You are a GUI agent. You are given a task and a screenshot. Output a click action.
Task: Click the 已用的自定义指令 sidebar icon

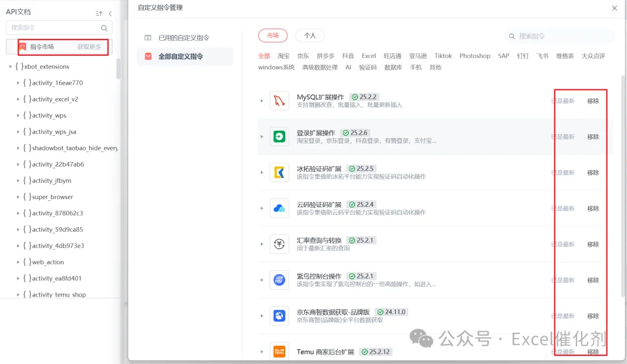(148, 38)
